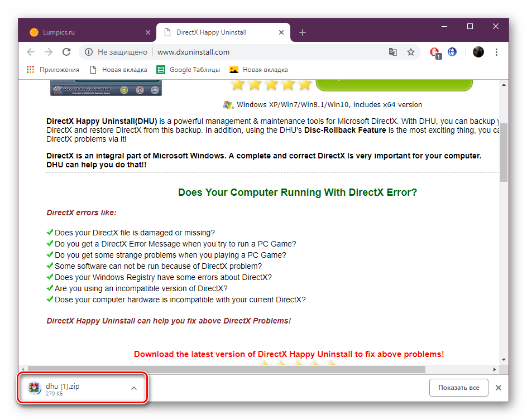The image size is (527, 420).
Task: Open the Приложения apps shortcut
Action: (x=53, y=70)
